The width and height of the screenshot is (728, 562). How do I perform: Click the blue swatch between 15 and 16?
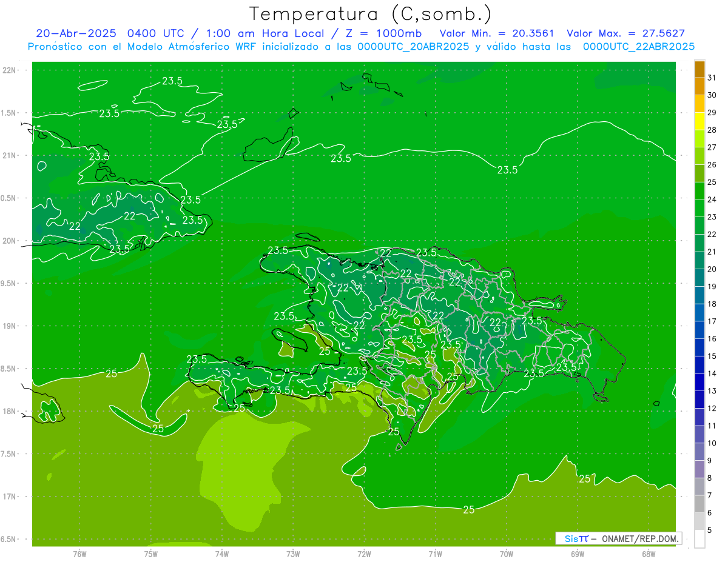699,348
